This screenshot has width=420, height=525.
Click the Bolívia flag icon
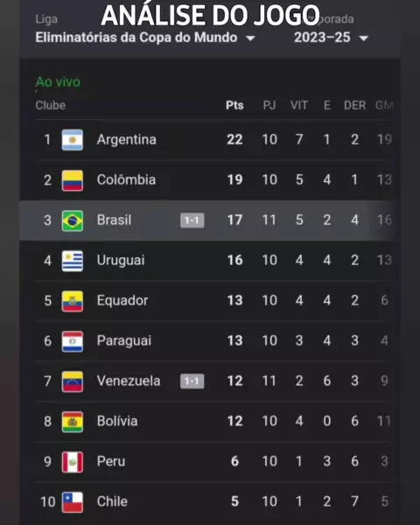73,422
